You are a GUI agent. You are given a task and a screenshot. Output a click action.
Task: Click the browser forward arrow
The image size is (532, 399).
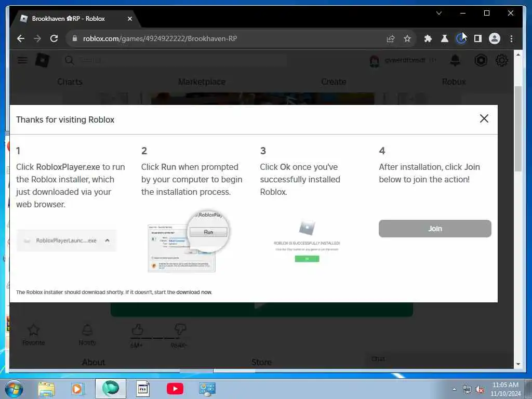point(37,38)
